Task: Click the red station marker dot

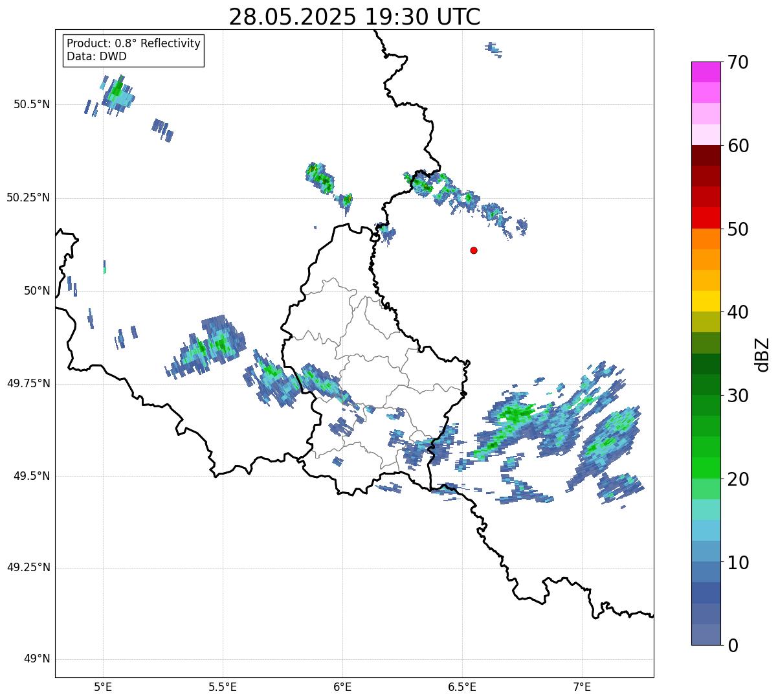Action: (x=474, y=250)
